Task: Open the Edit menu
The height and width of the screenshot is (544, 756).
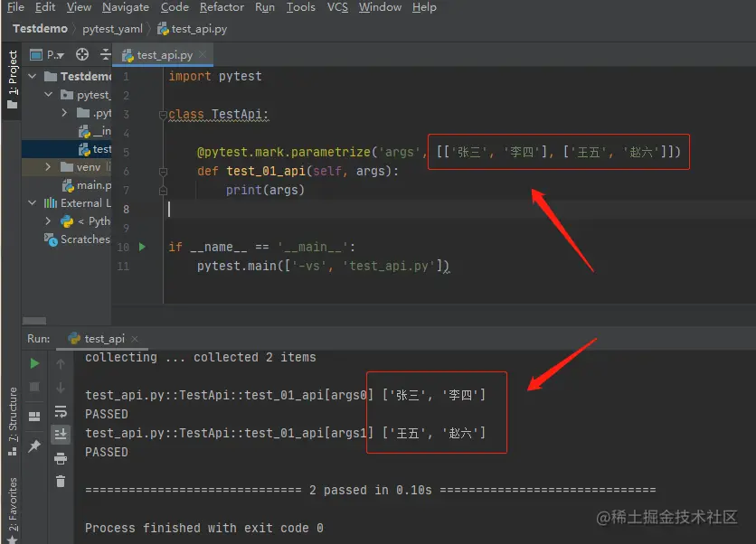Action: click(x=45, y=7)
